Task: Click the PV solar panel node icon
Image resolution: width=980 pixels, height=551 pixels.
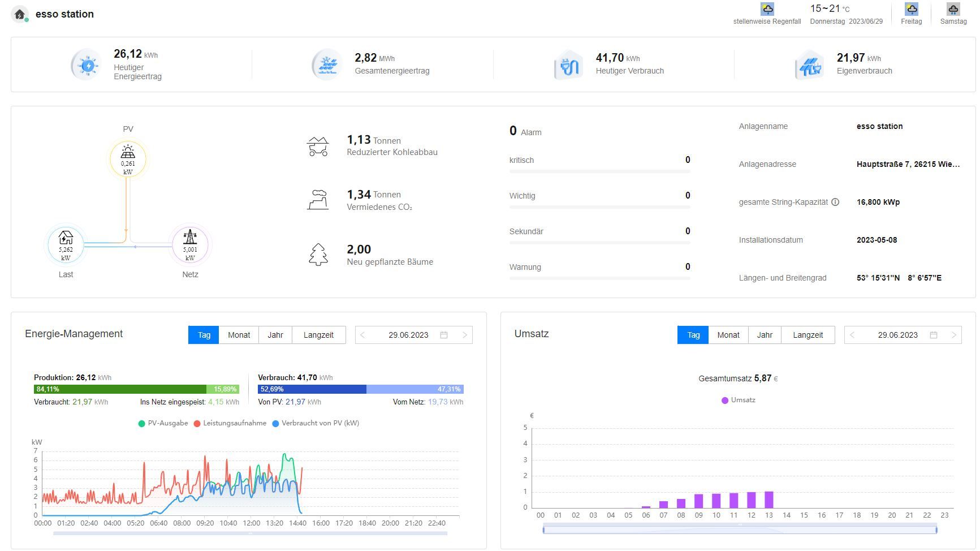Action: [128, 152]
